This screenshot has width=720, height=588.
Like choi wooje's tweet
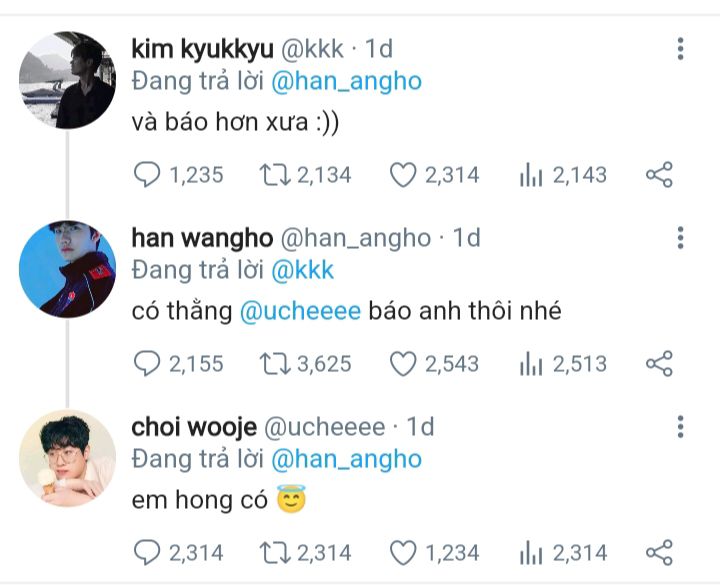403,552
